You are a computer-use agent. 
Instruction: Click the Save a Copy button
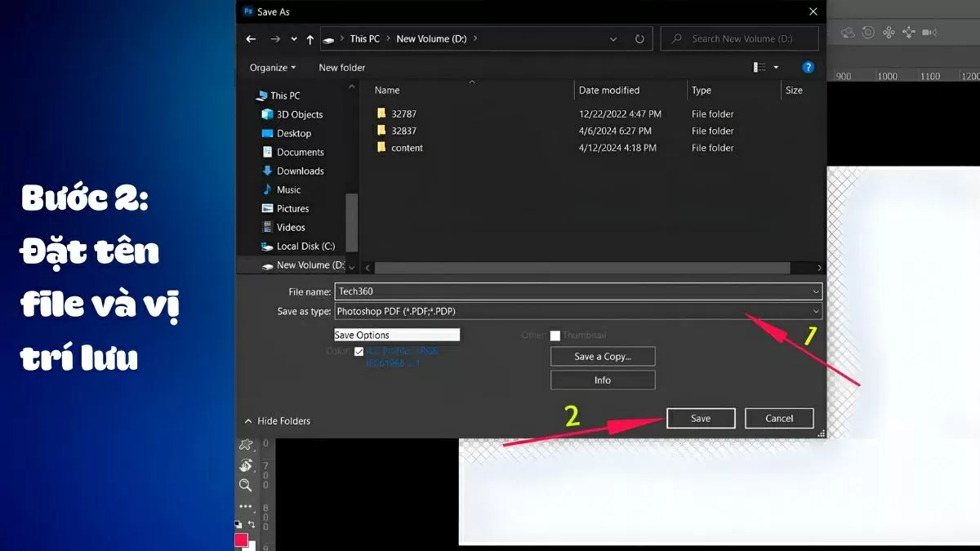[x=603, y=357]
